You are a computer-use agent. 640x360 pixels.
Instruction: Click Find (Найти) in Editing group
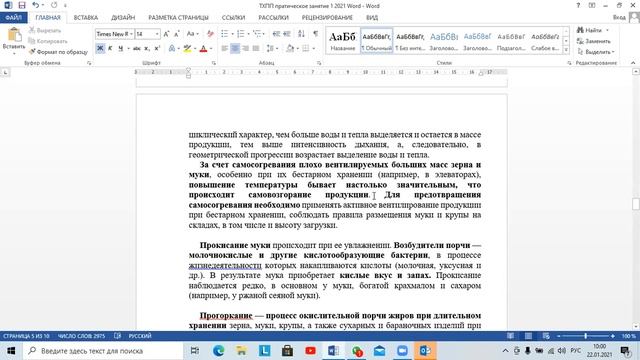[x=589, y=31]
